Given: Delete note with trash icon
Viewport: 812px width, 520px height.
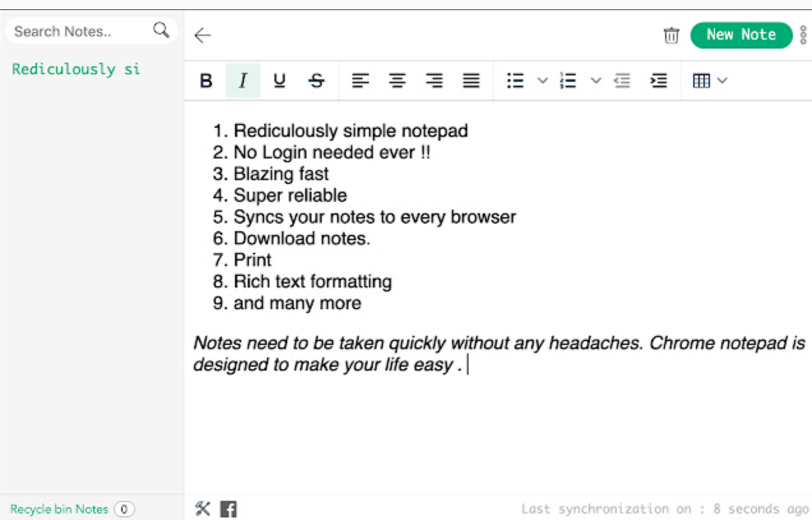Looking at the screenshot, I should (671, 35).
